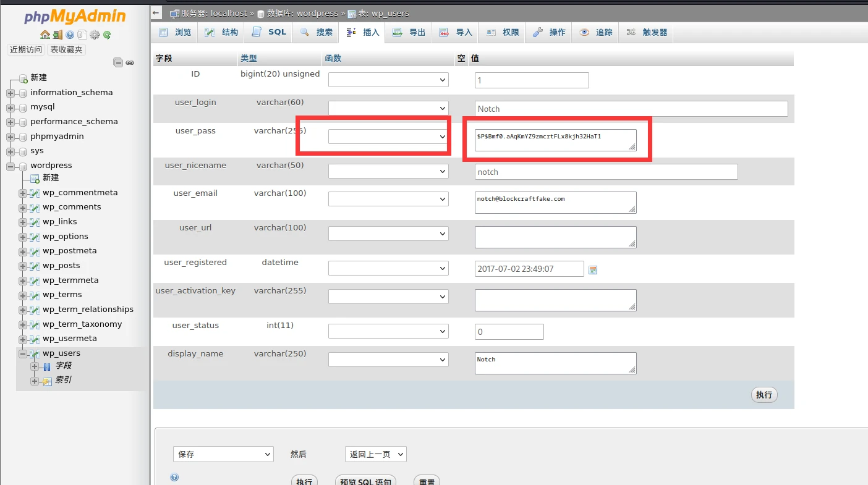Click the wp_options table icon
The width and height of the screenshot is (868, 485).
[35, 237]
